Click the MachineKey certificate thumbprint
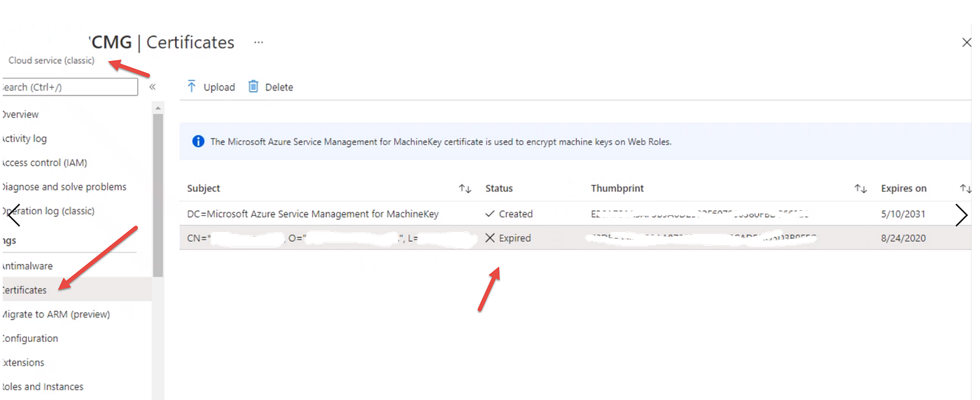980x400 pixels. tap(700, 214)
